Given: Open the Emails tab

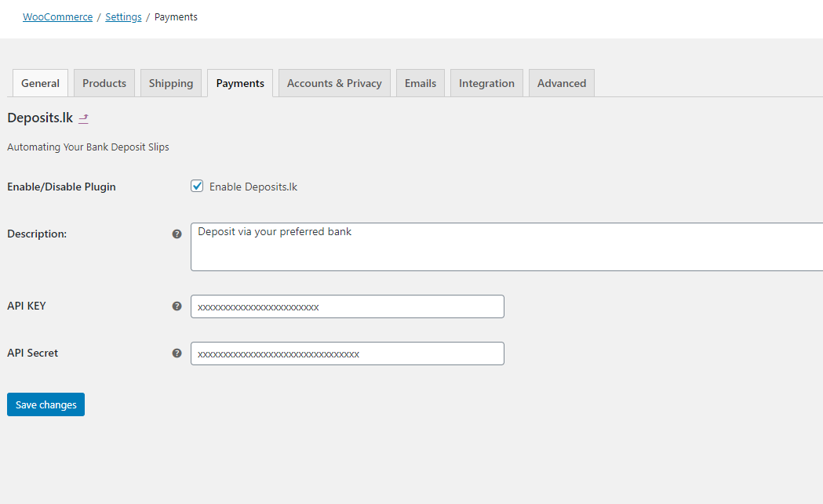Looking at the screenshot, I should (421, 83).
